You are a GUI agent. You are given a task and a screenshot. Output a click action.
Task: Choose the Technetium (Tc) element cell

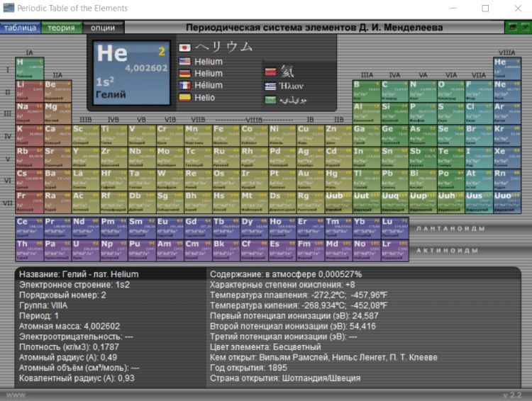(198, 157)
